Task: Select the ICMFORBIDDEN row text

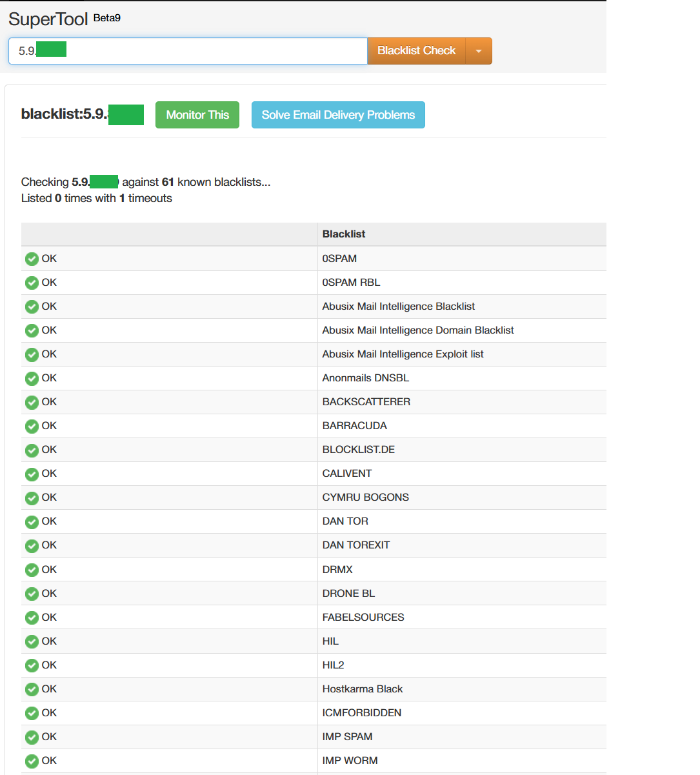Action: click(x=361, y=713)
